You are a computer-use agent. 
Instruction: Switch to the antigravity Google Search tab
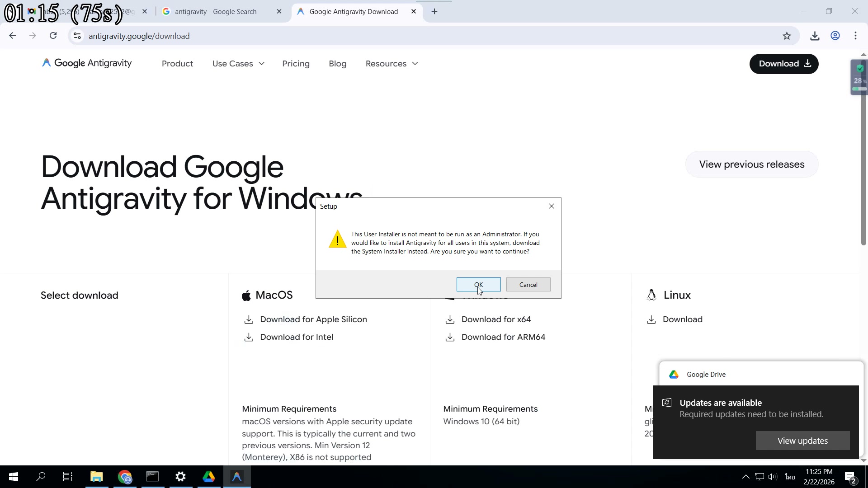(216, 11)
